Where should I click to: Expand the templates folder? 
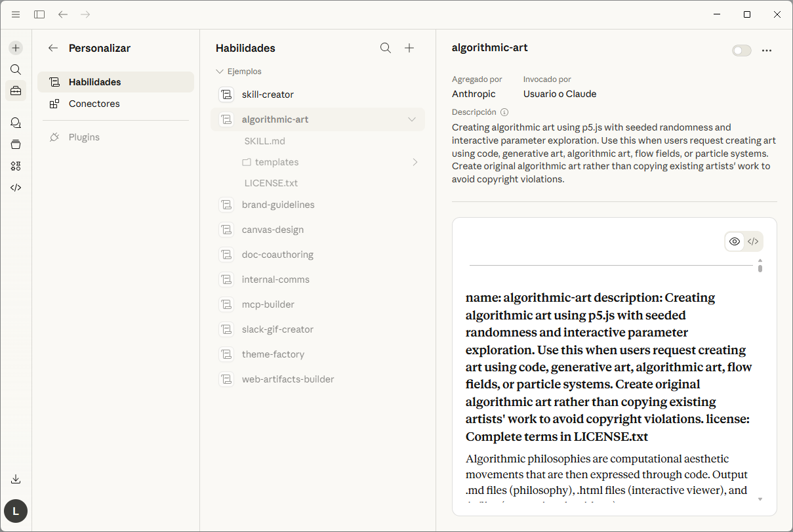[x=415, y=162]
